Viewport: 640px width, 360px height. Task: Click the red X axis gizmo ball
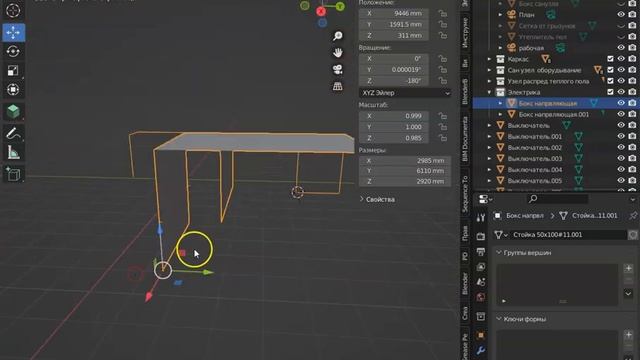pos(321,11)
